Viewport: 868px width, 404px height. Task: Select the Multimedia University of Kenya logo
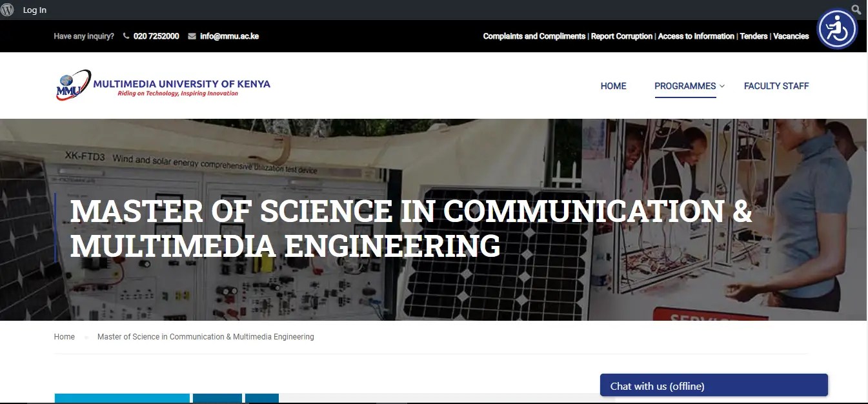pos(161,85)
